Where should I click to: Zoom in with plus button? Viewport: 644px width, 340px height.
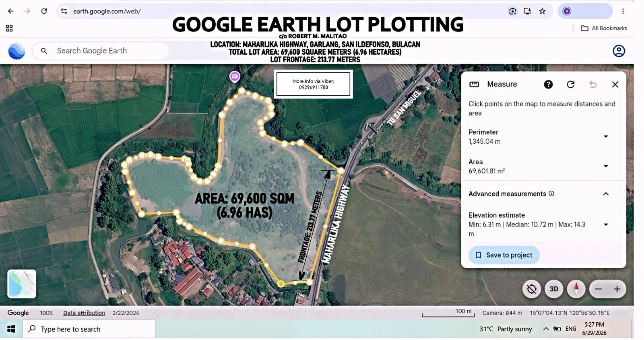pos(617,289)
